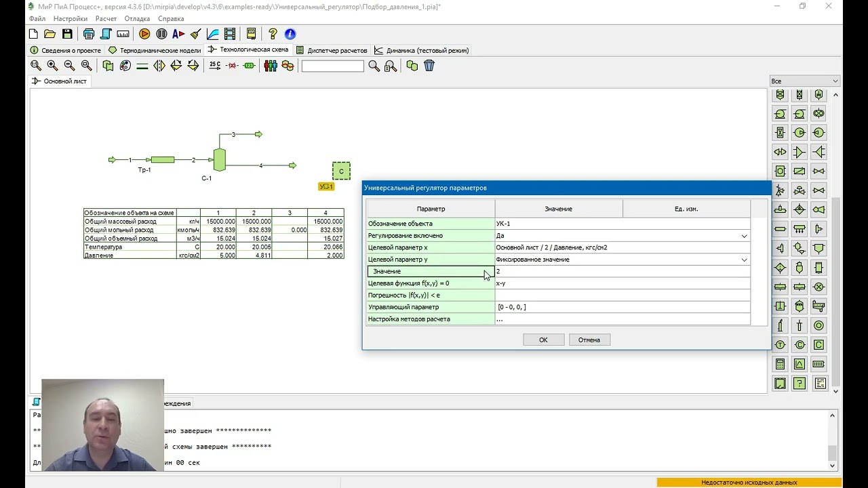Click the film strip icon
This screenshot has height=488, width=868.
tap(230, 34)
